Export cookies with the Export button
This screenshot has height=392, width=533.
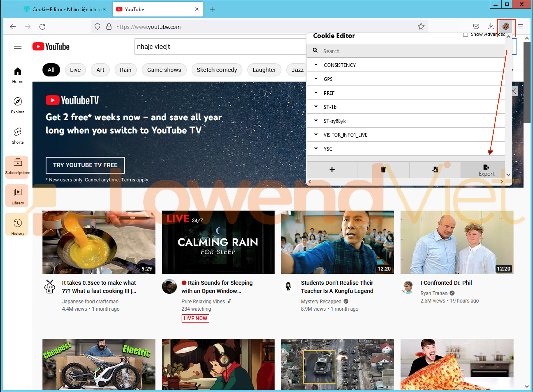pyautogui.click(x=486, y=170)
